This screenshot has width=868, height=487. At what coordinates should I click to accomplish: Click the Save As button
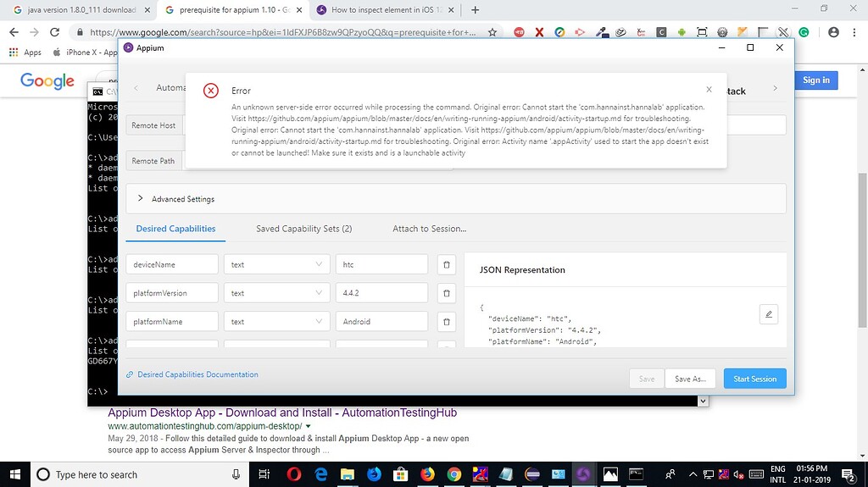[690, 379]
